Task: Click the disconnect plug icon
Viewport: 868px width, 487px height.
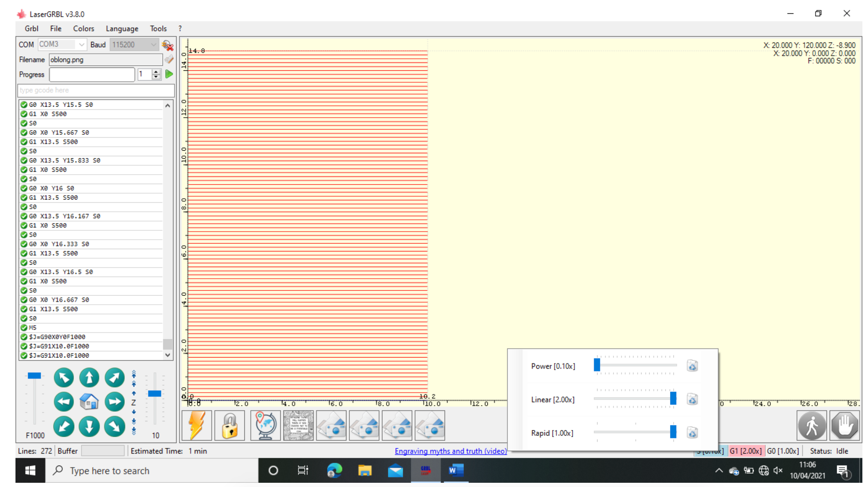Action: [x=167, y=45]
